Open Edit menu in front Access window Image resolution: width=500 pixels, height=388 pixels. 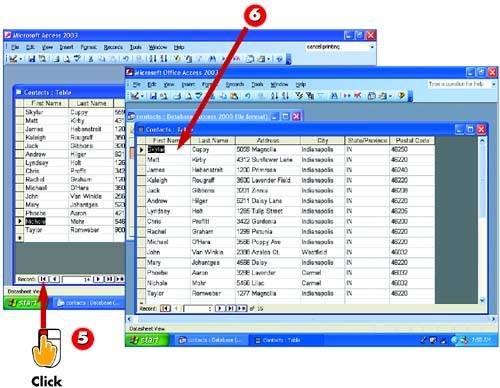tap(152, 84)
